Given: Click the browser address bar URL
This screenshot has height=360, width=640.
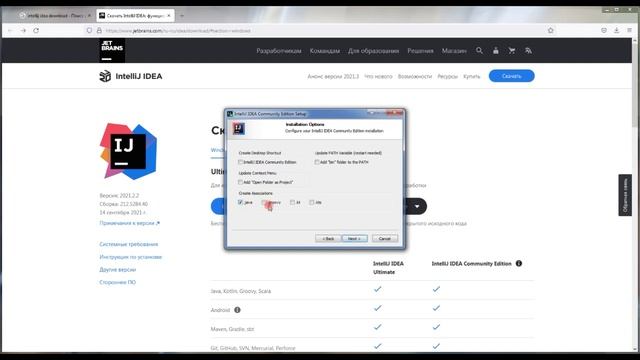Looking at the screenshot, I should pyautogui.click(x=178, y=31).
